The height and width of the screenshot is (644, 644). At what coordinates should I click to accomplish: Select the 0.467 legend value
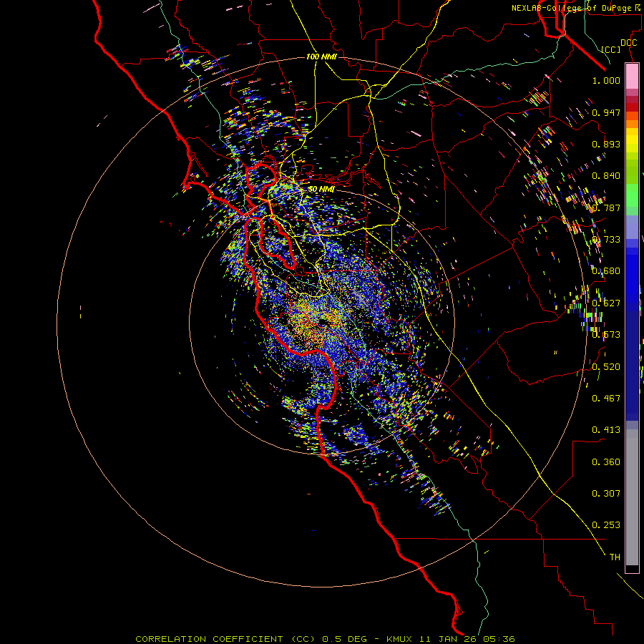[x=606, y=399]
